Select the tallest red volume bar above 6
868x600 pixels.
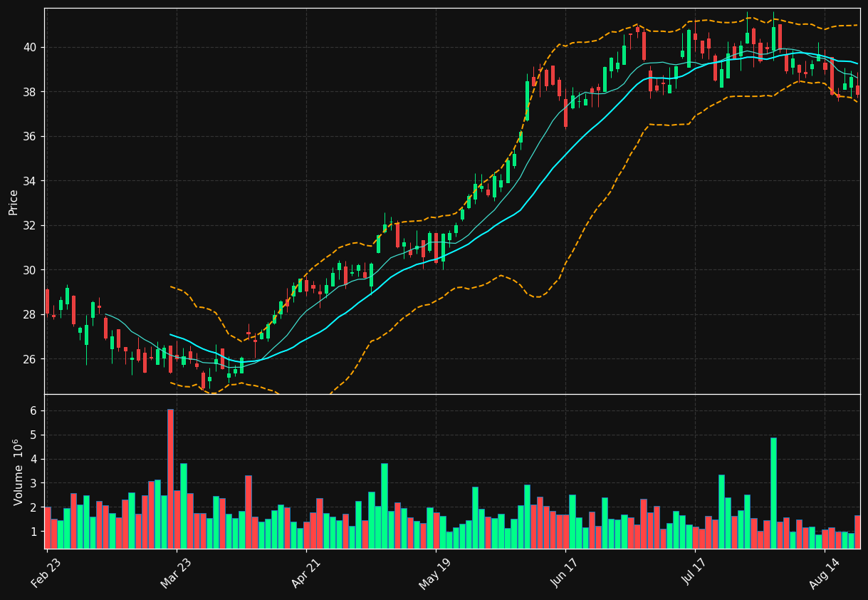click(x=170, y=479)
